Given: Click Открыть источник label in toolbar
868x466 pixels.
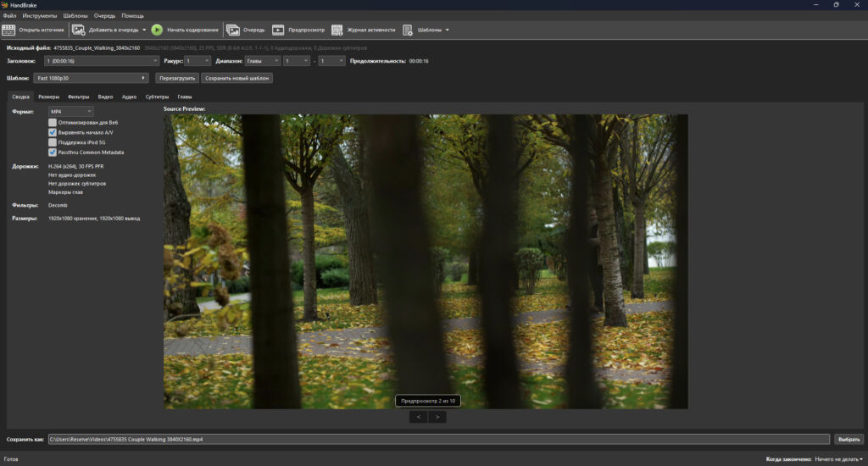Looking at the screenshot, I should [x=42, y=30].
